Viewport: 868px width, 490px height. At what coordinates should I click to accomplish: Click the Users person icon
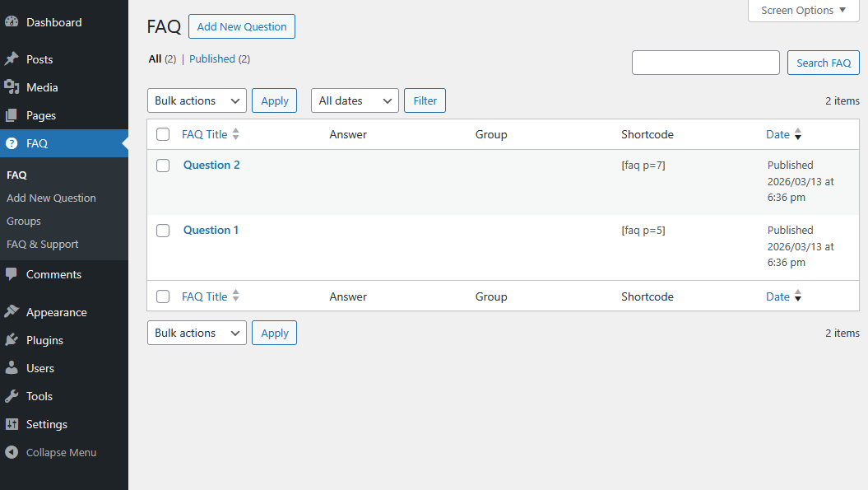click(x=12, y=367)
